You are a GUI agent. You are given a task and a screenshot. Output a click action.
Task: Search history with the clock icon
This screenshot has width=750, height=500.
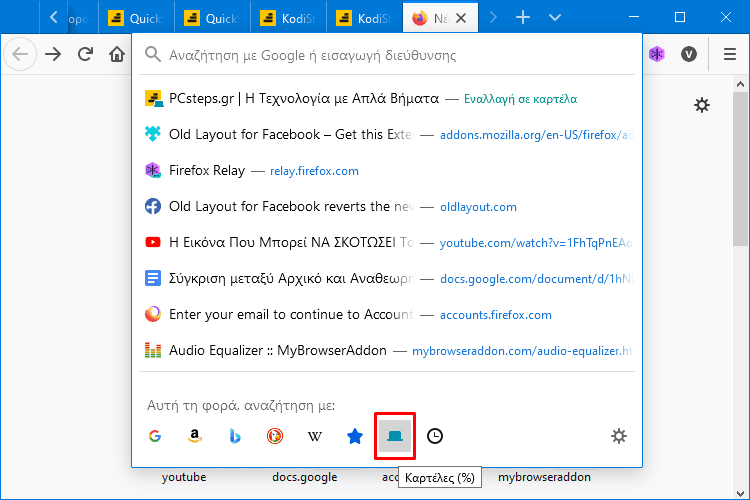(435, 436)
